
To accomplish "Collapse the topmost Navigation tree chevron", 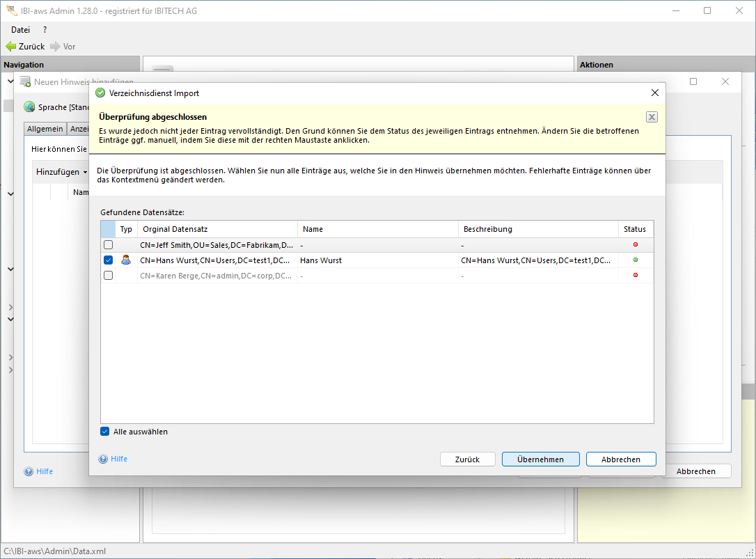I will [x=10, y=81].
